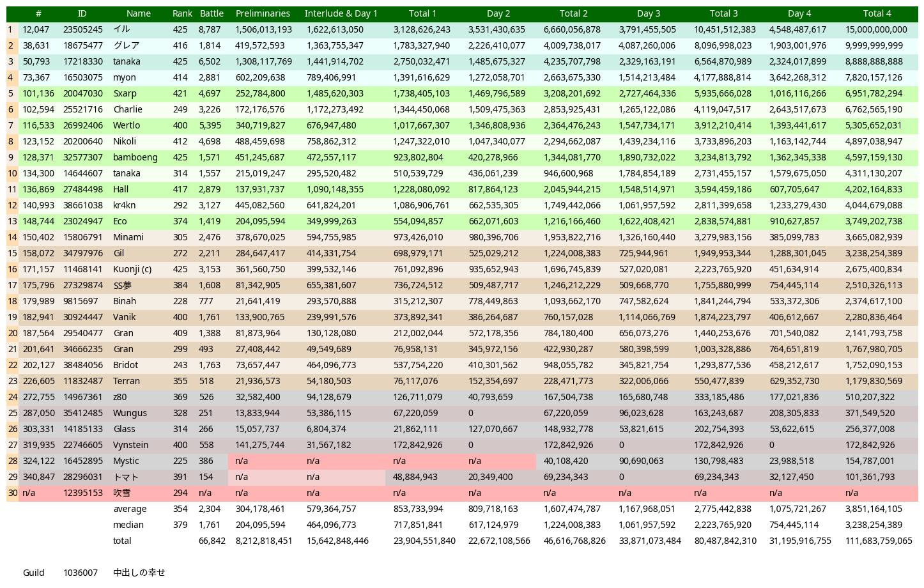Click the average row label
Screen dimensions: 924x588
click(x=130, y=509)
